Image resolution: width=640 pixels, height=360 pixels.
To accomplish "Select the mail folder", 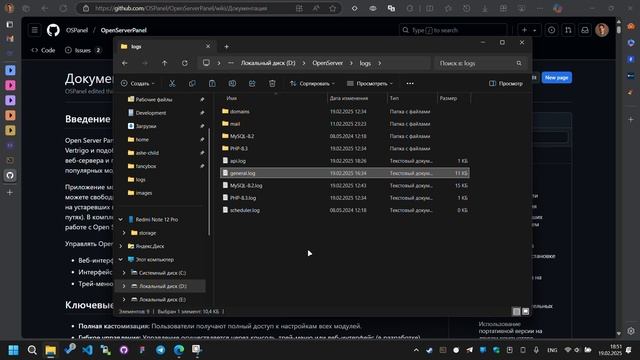I will click(235, 124).
